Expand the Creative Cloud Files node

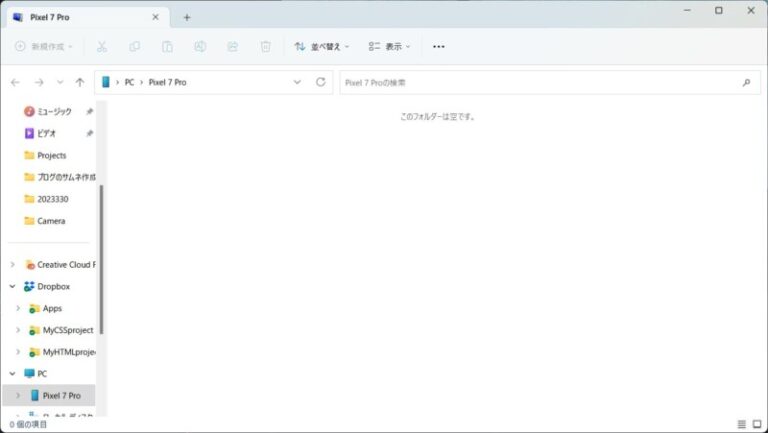point(12,264)
